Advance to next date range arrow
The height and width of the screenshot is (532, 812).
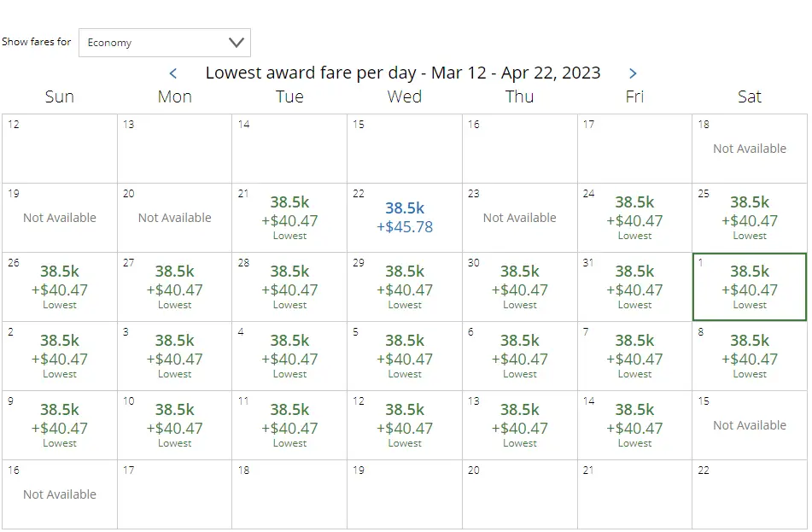pyautogui.click(x=633, y=73)
